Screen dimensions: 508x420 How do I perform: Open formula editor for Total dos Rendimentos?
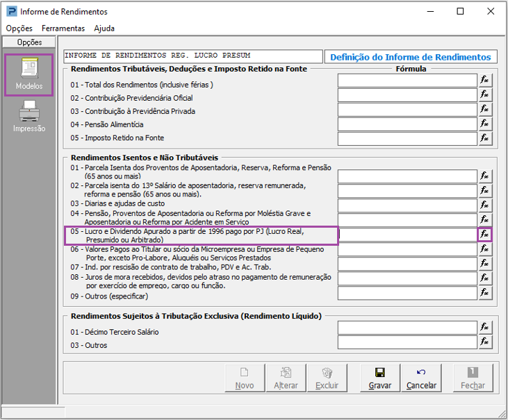point(484,81)
